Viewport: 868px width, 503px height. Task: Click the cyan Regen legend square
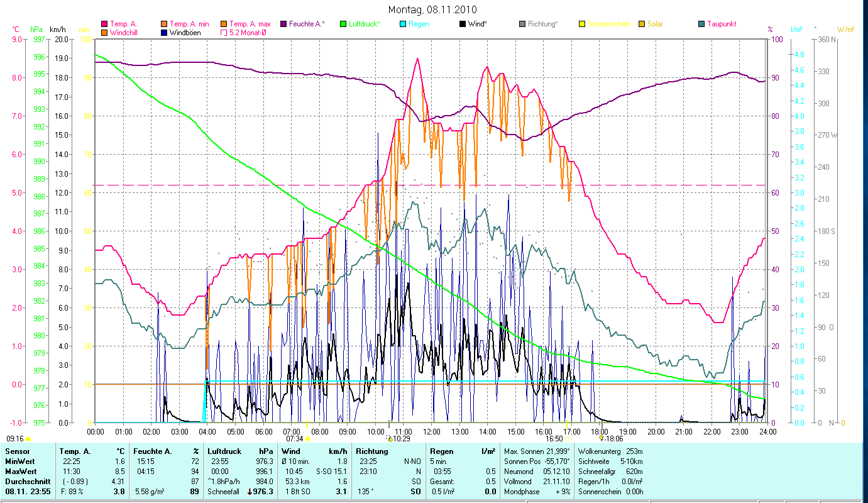[x=403, y=25]
